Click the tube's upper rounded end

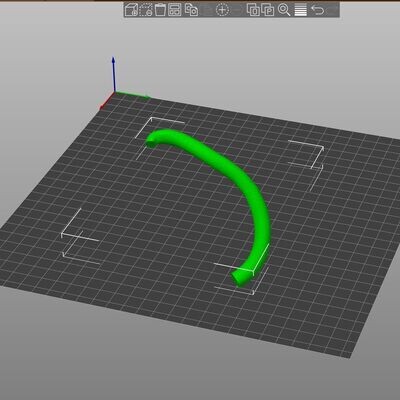152,143
